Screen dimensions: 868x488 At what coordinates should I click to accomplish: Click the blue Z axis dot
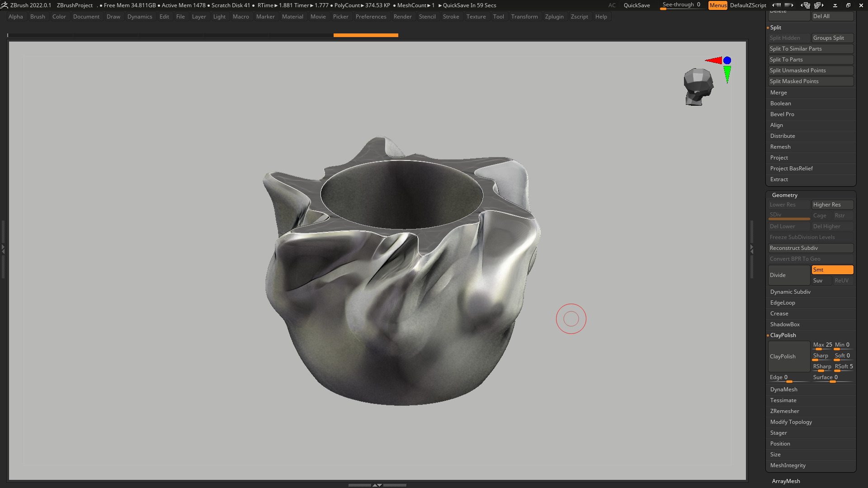coord(727,60)
